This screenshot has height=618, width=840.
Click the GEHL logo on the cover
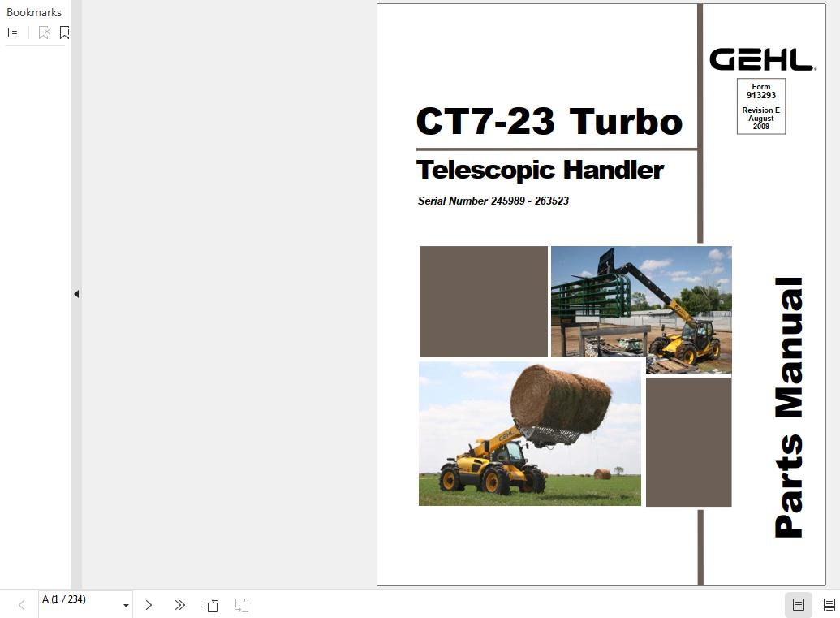coord(762,59)
